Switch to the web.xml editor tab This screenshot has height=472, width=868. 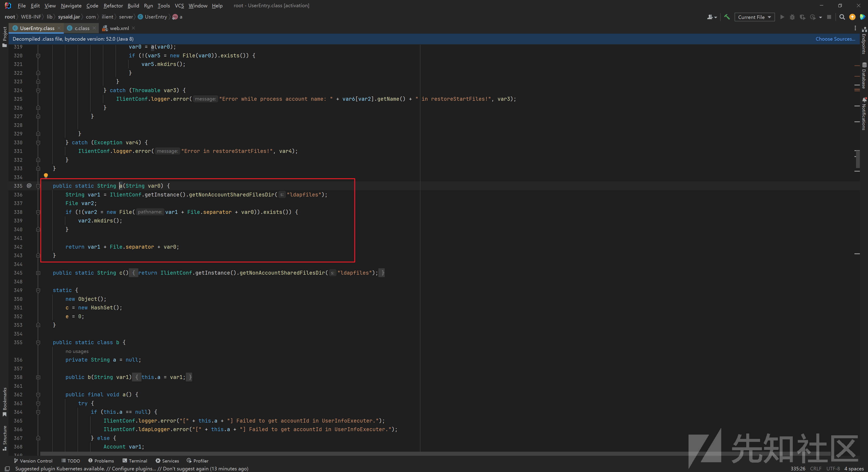click(119, 28)
